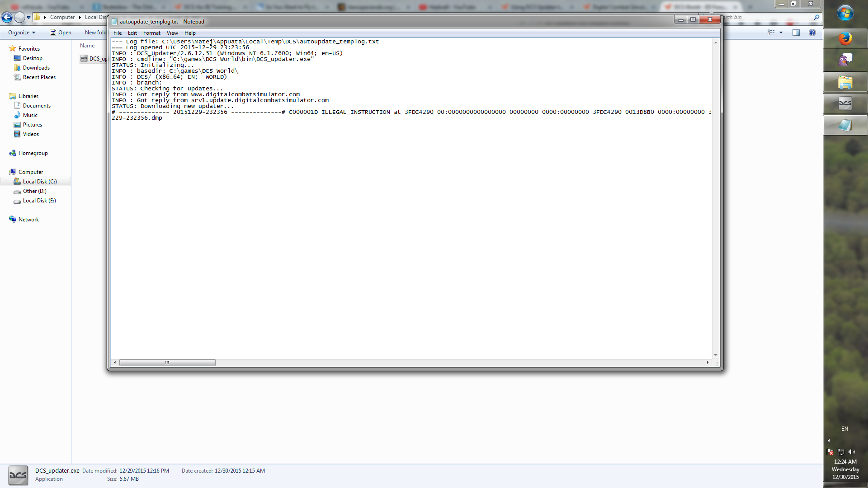Click the Explorer Forward navigation arrow
This screenshot has width=868, height=488.
19,18
